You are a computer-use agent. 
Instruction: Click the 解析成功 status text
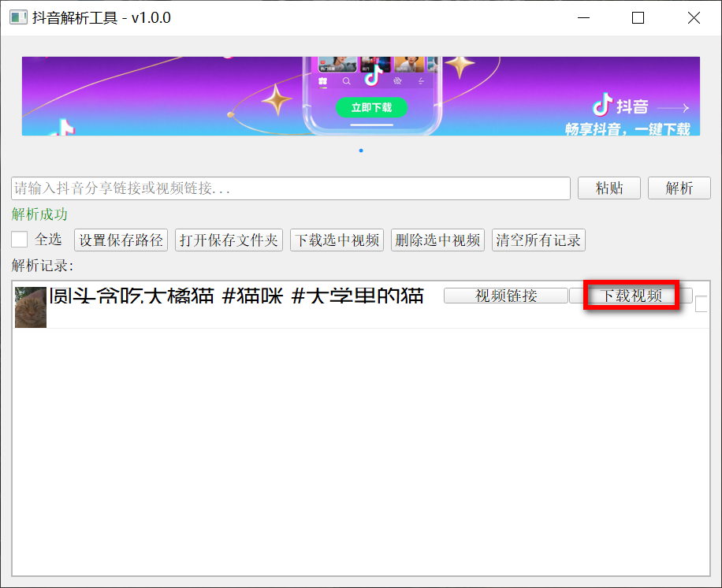[x=39, y=214]
